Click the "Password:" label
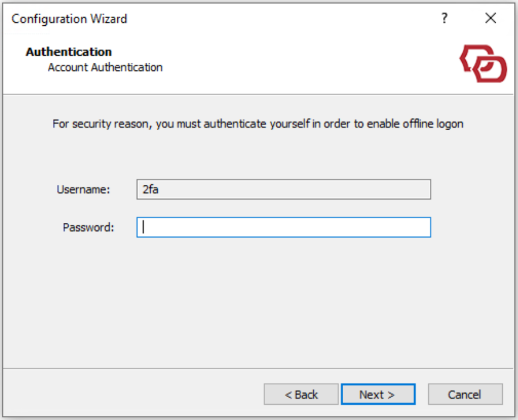Screen dimensions: 518x420 click(88, 228)
